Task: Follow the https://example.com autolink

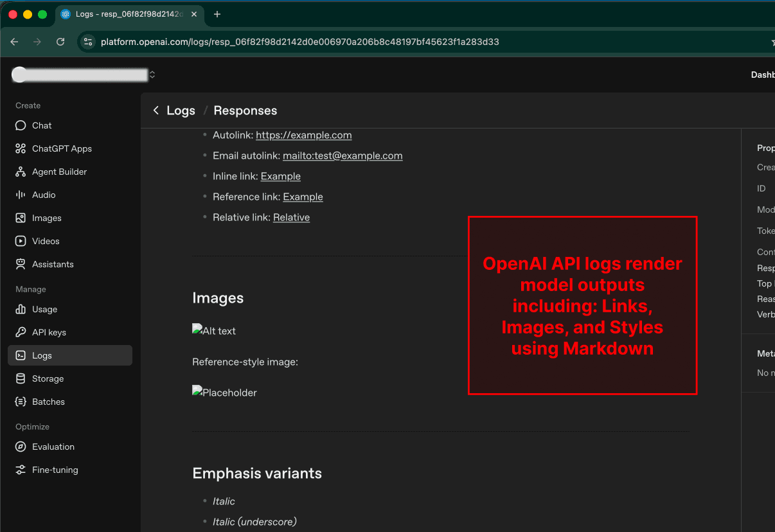Action: pos(303,135)
